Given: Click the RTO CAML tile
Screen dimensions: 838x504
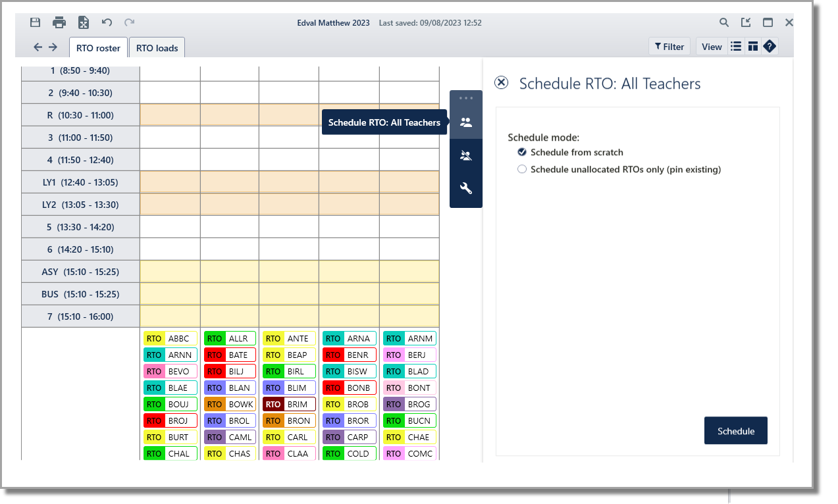Looking at the screenshot, I should pyautogui.click(x=230, y=437).
